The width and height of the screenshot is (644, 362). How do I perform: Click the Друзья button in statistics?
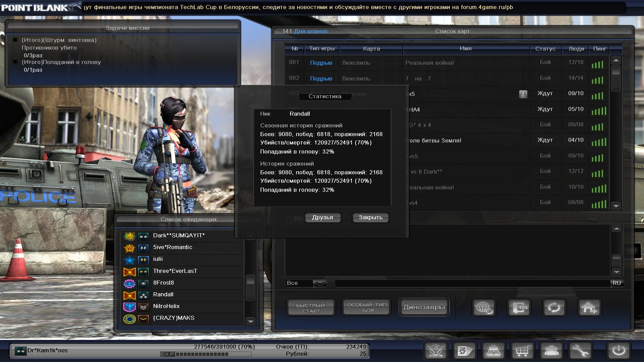[x=323, y=218]
